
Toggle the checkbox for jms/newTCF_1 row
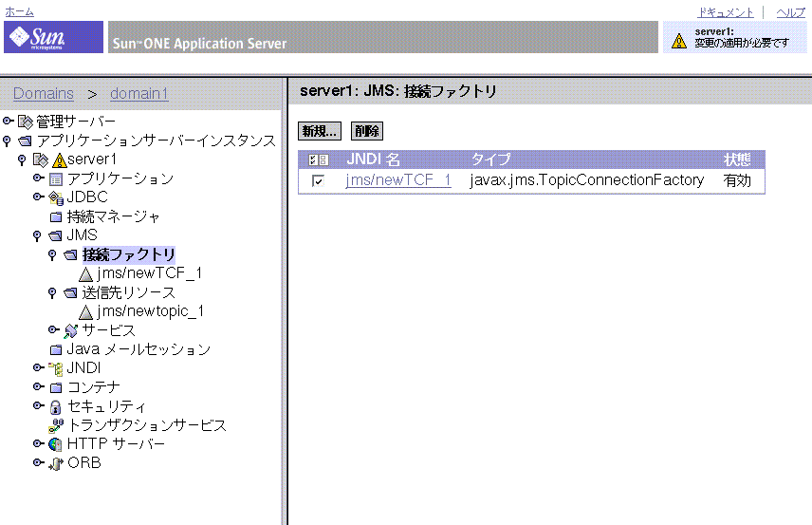click(x=318, y=181)
